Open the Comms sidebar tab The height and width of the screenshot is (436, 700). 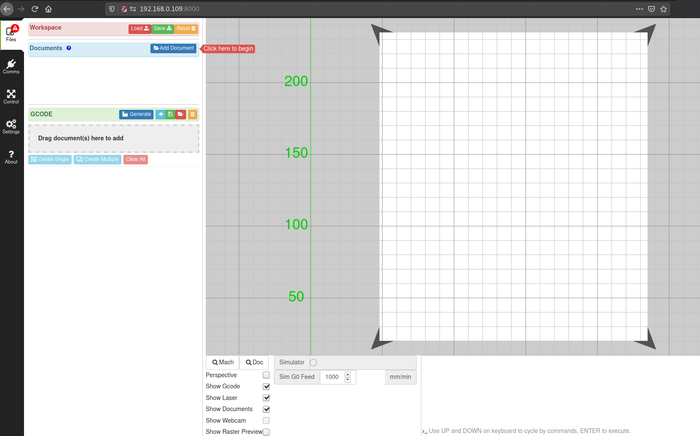(11, 66)
